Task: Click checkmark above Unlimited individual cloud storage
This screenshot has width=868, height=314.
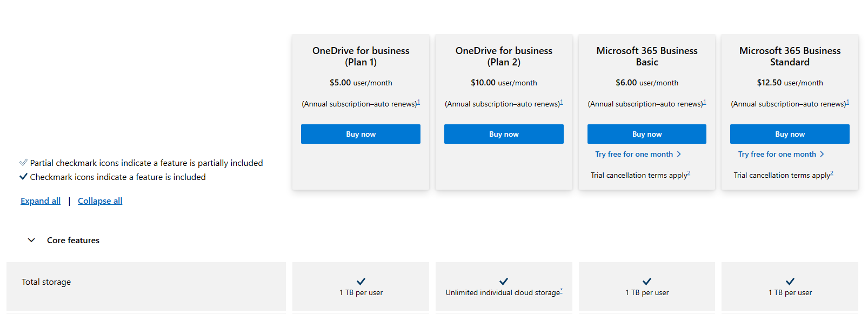Action: pos(504,282)
